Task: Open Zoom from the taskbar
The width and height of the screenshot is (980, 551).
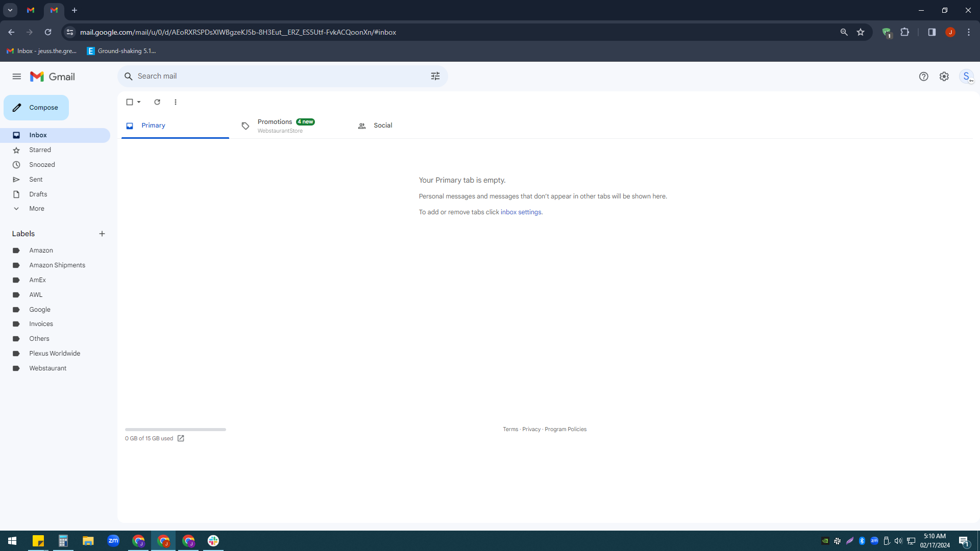Action: point(113,541)
